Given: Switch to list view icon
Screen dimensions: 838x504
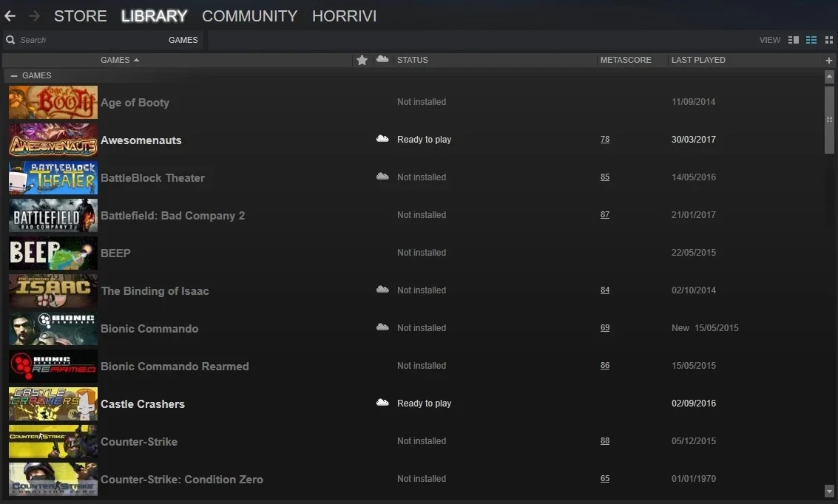Looking at the screenshot, I should click(x=811, y=40).
